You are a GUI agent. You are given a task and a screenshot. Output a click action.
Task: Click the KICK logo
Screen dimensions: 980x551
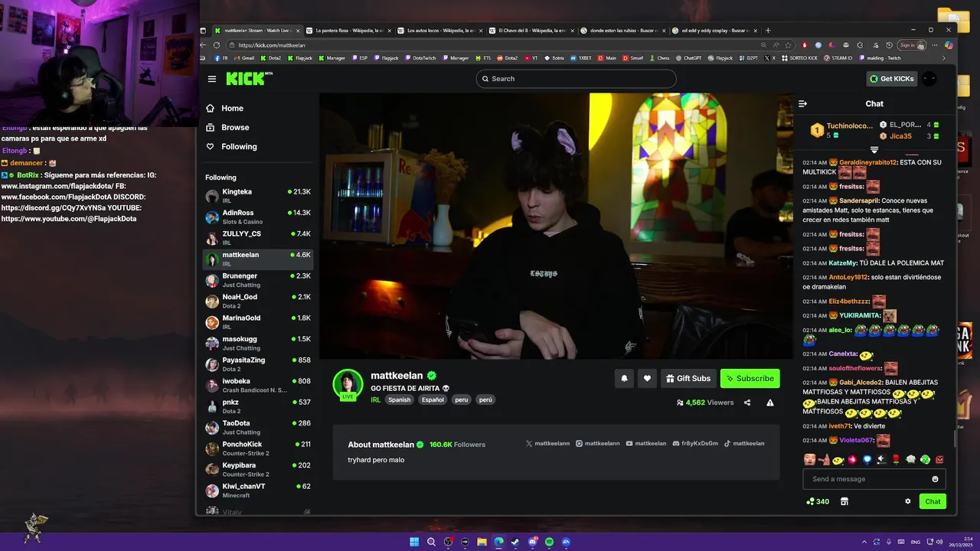point(249,78)
